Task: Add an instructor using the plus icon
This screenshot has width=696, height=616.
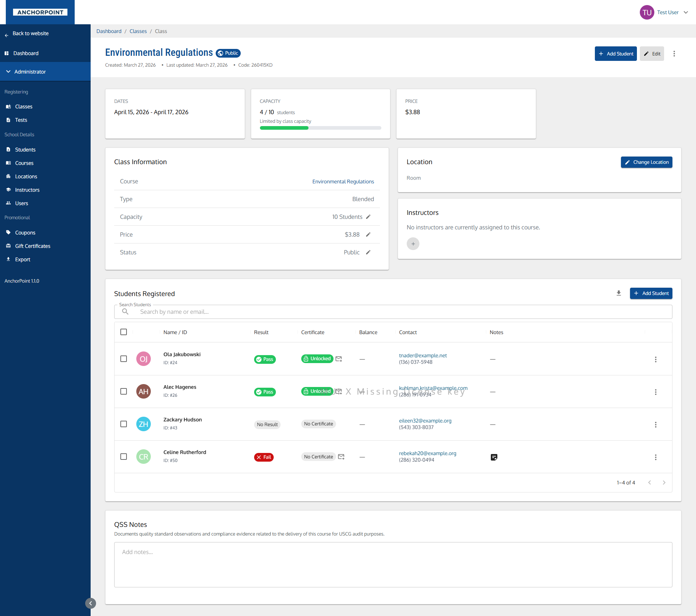Action: [x=413, y=244]
